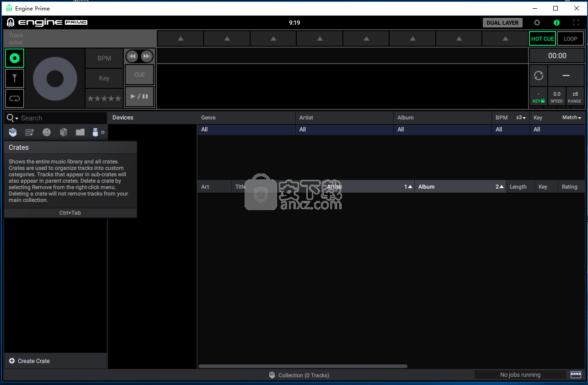Click the sync circular arrows icon

coord(539,76)
